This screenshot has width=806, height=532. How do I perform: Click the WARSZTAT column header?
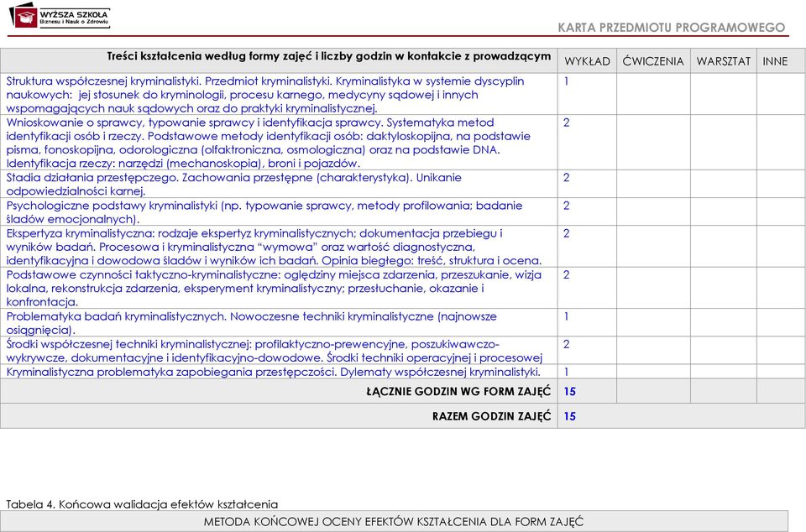click(x=723, y=61)
